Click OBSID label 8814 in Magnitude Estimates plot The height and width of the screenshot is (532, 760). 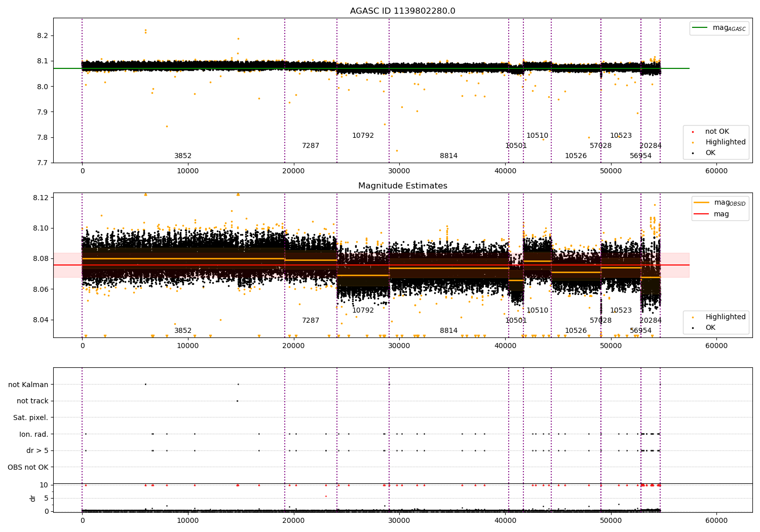click(448, 331)
